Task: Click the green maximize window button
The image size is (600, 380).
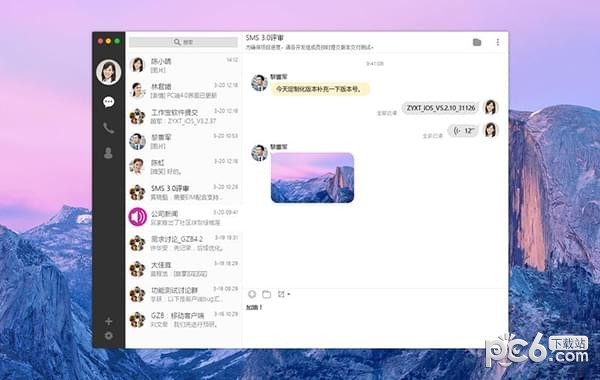Action: pos(117,41)
